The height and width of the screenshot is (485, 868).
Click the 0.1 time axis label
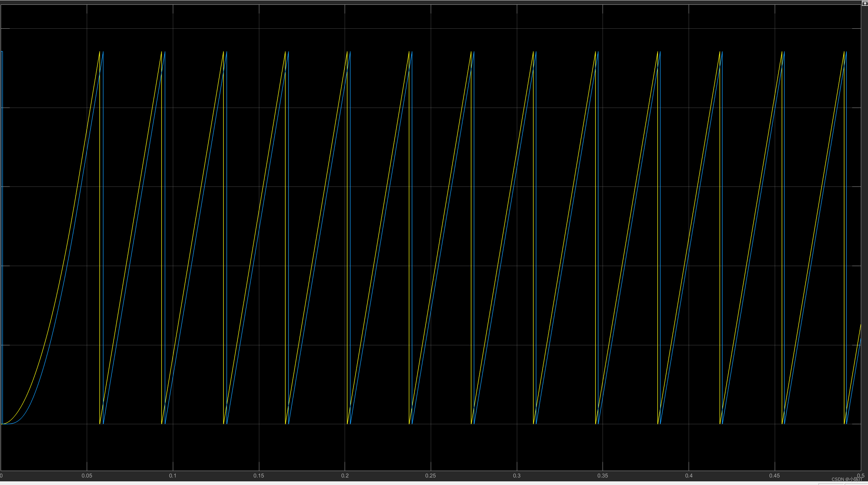click(x=173, y=475)
